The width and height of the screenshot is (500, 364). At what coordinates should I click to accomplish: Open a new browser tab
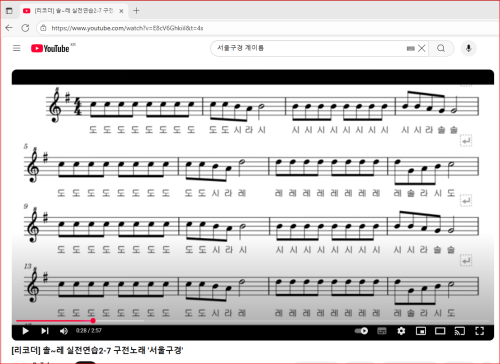(x=136, y=11)
